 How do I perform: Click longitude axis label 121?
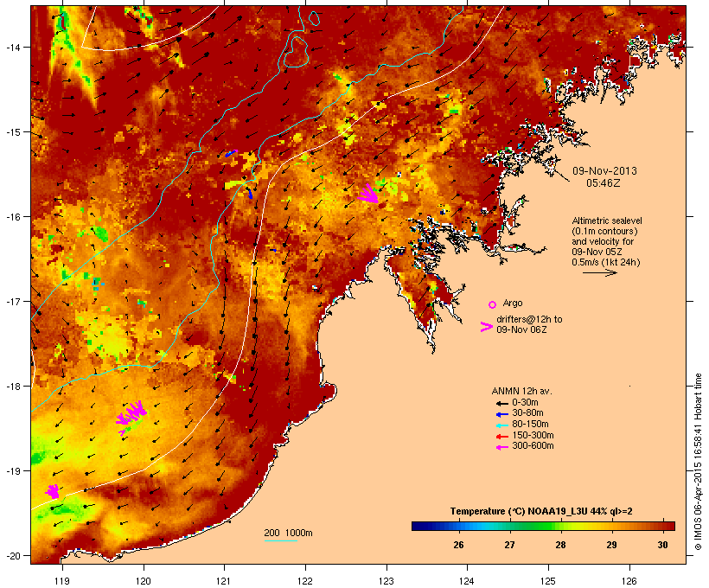[224, 581]
